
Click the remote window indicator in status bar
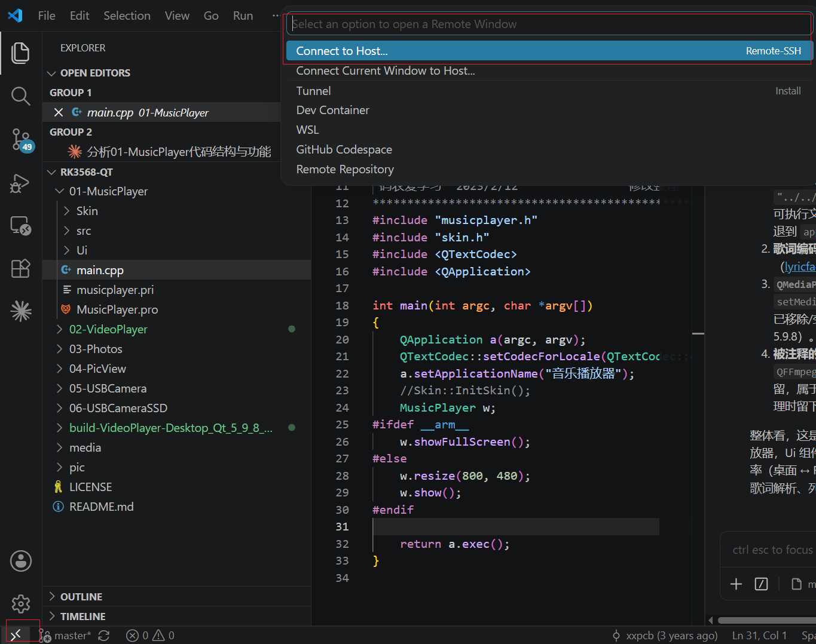(16, 635)
